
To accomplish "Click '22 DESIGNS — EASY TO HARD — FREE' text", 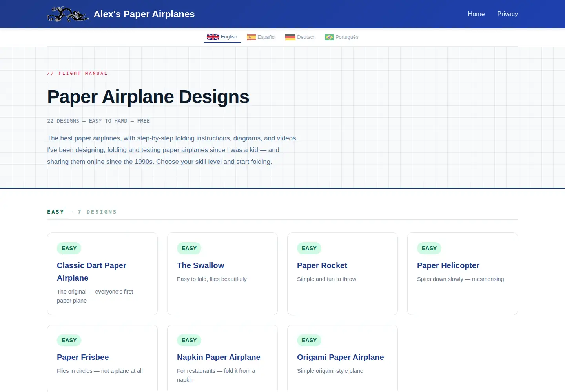I will pos(98,121).
